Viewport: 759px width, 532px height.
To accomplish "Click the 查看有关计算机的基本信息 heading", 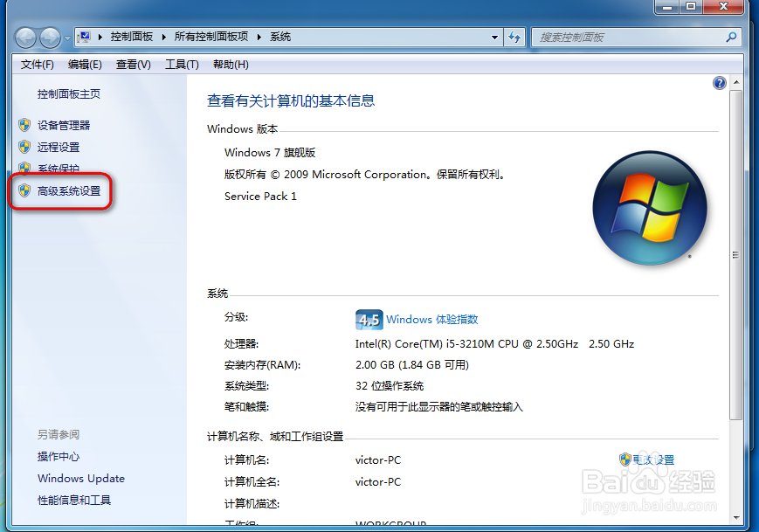I will click(291, 100).
